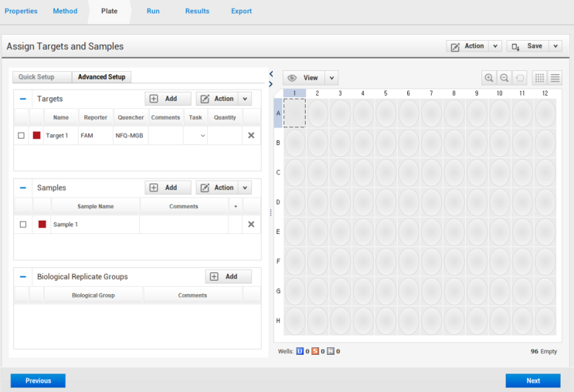
Task: Reset plate layout zoom
Action: click(519, 78)
